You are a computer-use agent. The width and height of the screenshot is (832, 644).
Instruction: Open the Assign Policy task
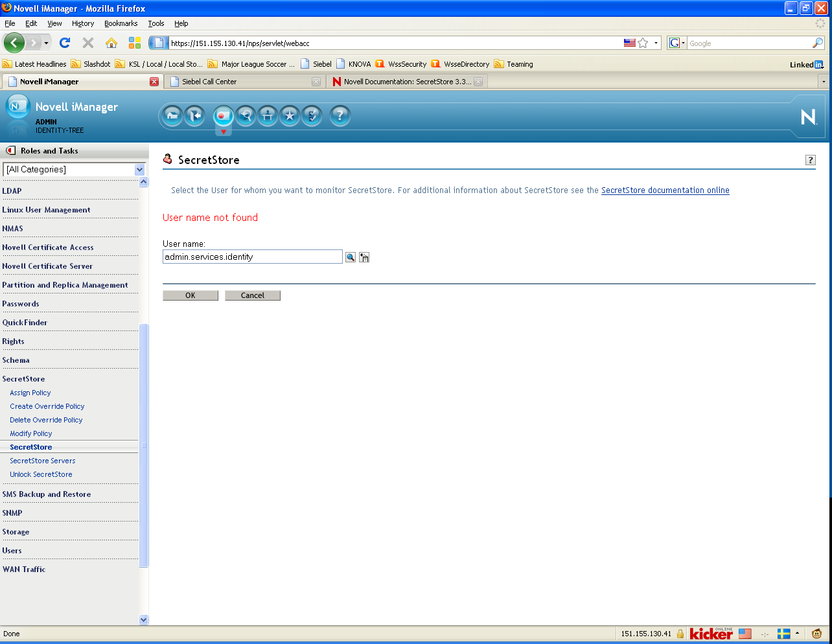pos(30,393)
